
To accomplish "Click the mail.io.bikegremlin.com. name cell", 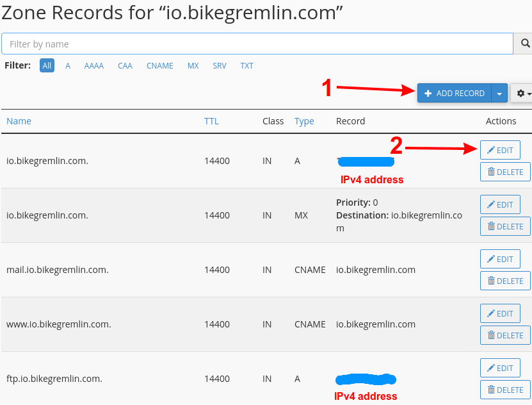I will [58, 270].
